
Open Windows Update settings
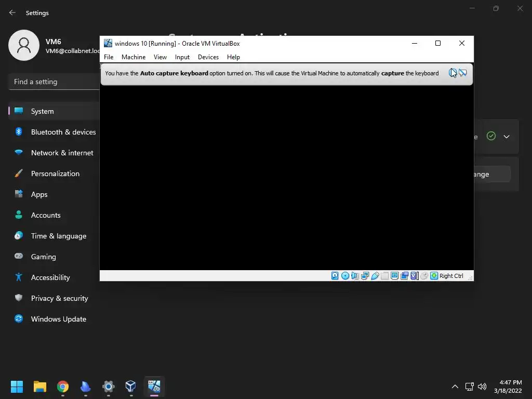coord(54,319)
